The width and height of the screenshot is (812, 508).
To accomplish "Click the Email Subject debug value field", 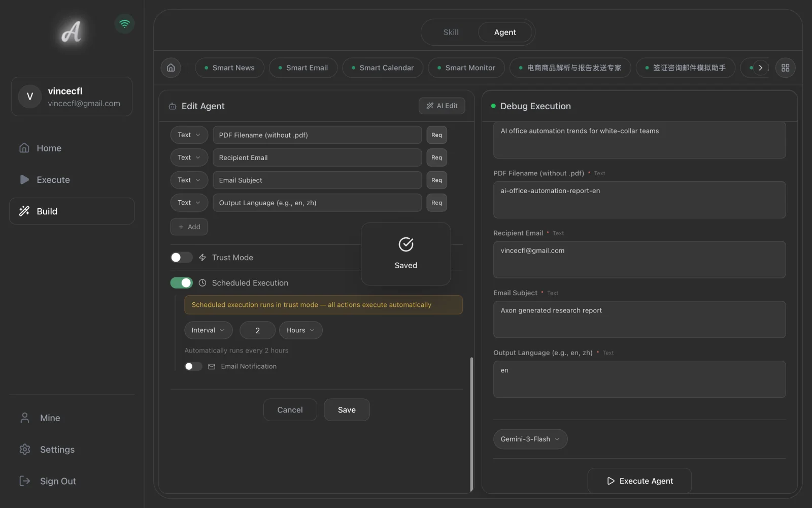I will (x=639, y=320).
